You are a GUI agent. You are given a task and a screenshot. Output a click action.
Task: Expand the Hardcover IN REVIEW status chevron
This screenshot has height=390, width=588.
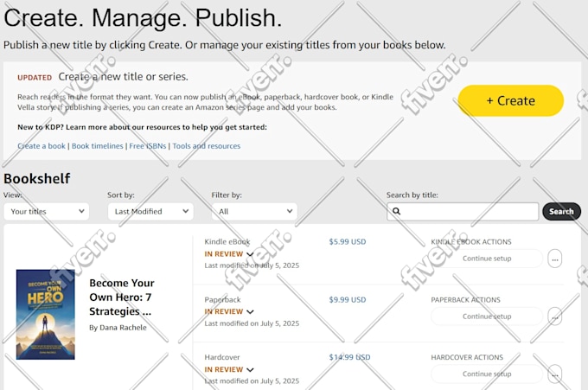coord(250,370)
